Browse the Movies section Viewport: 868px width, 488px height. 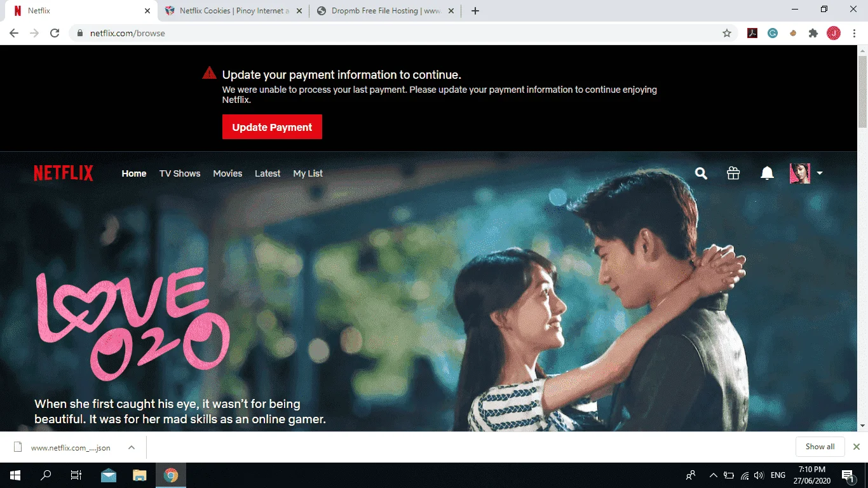click(x=227, y=173)
